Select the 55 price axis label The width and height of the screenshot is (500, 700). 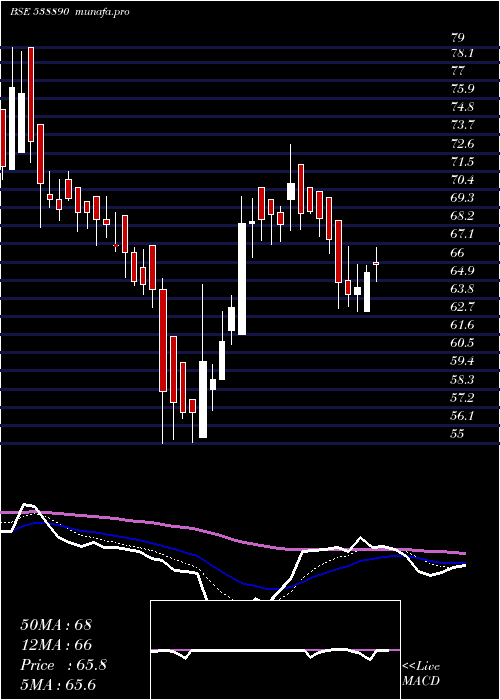(x=458, y=433)
